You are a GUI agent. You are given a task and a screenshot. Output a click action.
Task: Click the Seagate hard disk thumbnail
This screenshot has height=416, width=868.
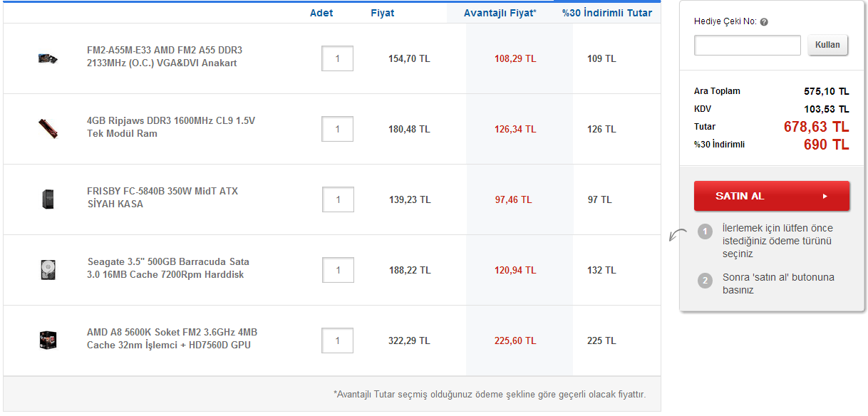click(48, 269)
